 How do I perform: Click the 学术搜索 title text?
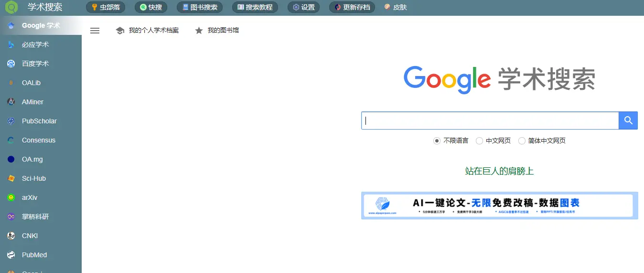click(x=45, y=7)
